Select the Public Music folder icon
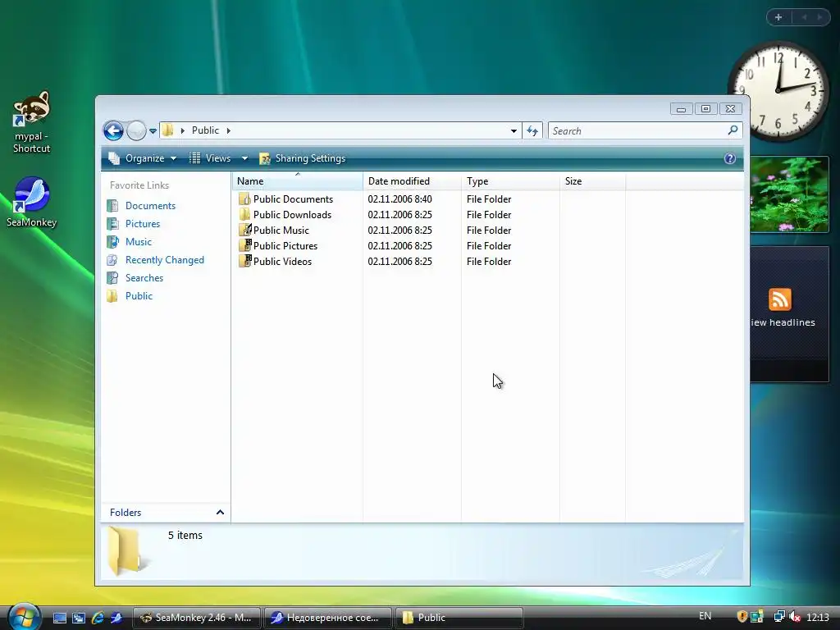Viewport: 840px width, 630px height. coord(244,230)
